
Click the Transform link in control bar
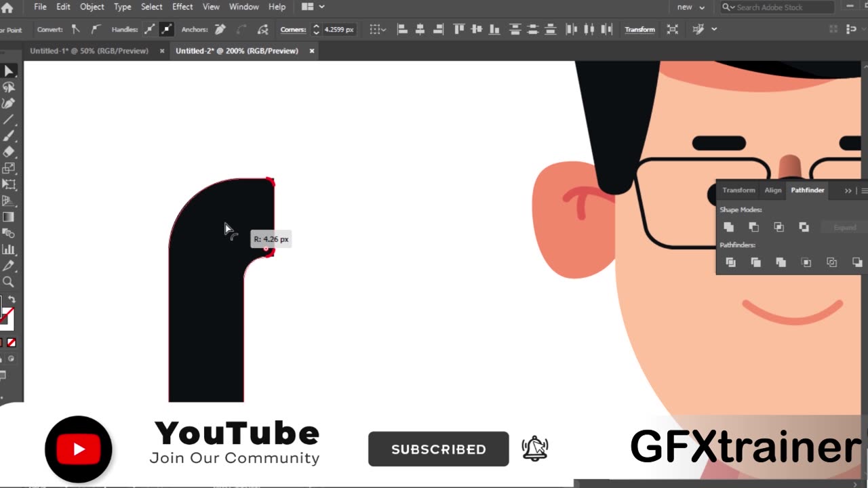pos(640,29)
